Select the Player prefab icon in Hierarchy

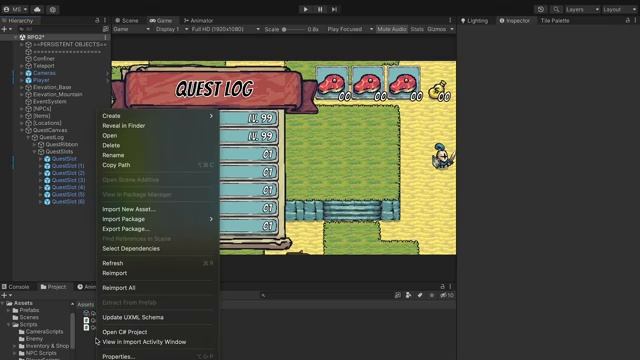coord(29,80)
